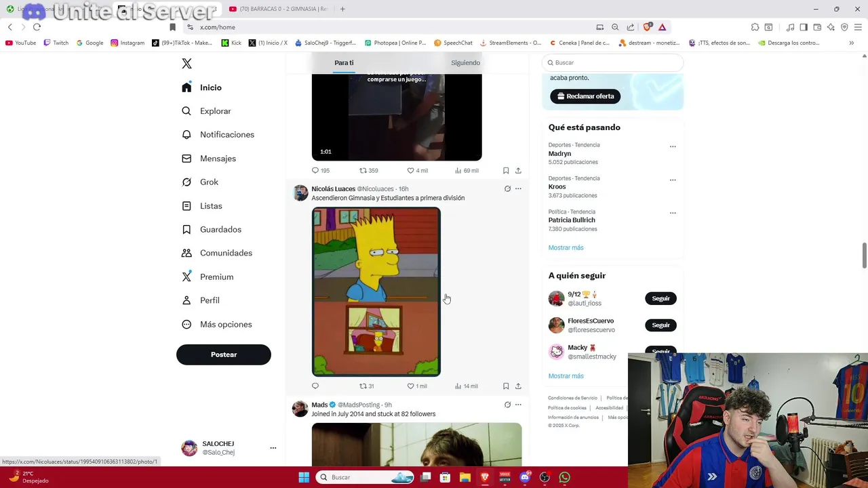Share Nicolás Luaces post

(x=518, y=386)
